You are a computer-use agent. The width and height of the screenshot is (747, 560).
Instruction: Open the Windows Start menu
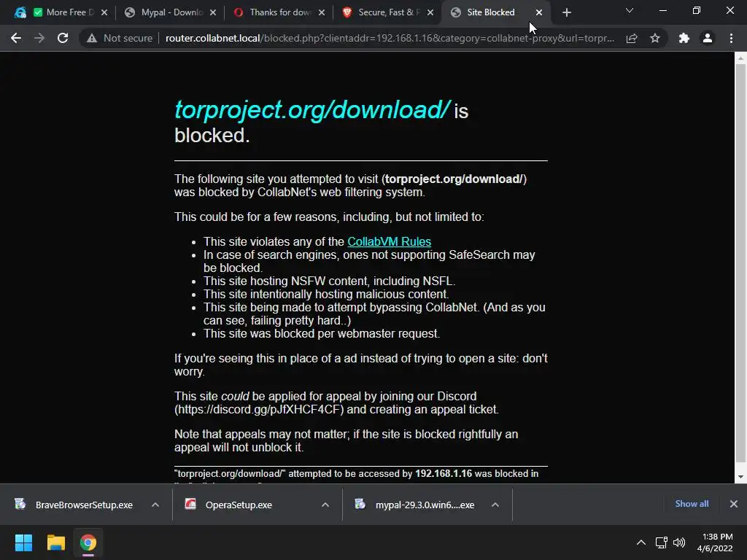23,542
